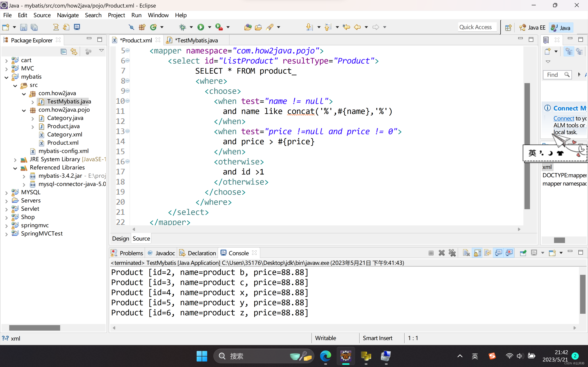Click Clear Console icon
This screenshot has width=588, height=367.
pos(466,253)
